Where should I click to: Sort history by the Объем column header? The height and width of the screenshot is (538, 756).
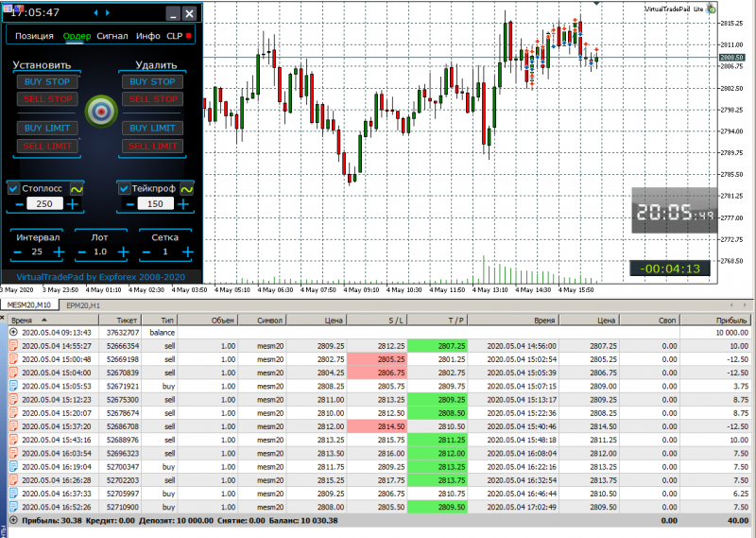(208, 320)
